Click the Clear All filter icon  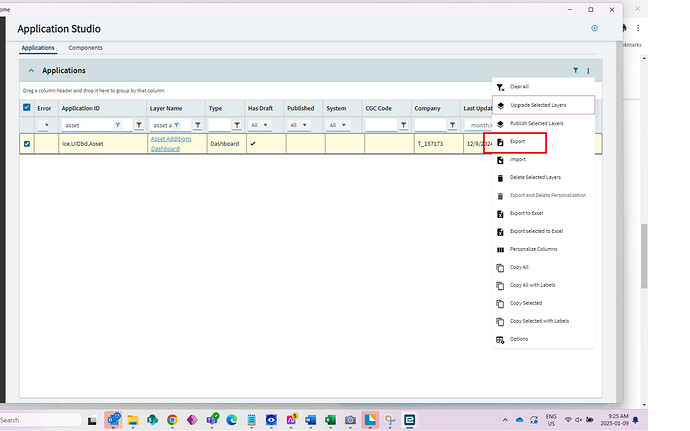pyautogui.click(x=500, y=87)
